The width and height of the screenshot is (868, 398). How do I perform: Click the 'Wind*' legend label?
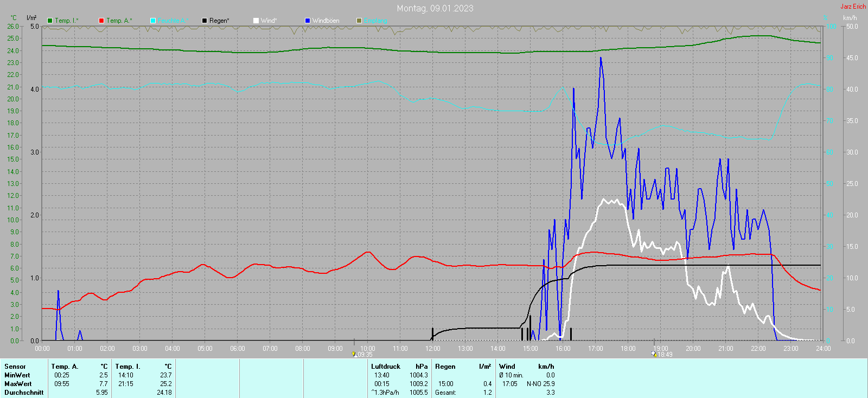point(269,21)
